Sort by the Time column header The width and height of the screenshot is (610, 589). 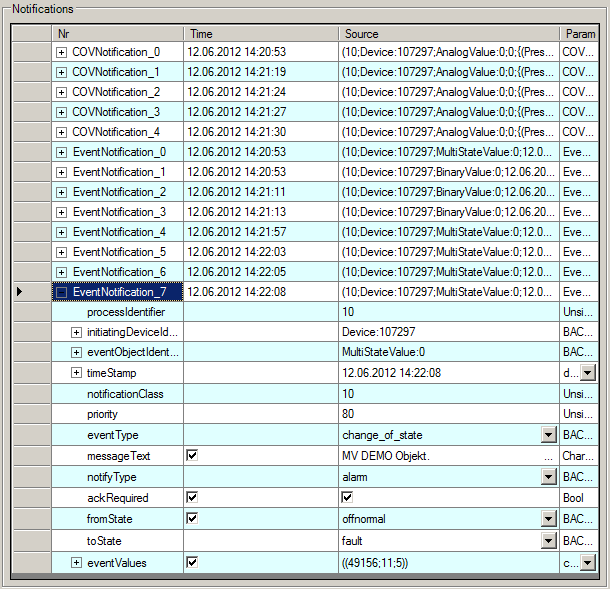[261, 34]
